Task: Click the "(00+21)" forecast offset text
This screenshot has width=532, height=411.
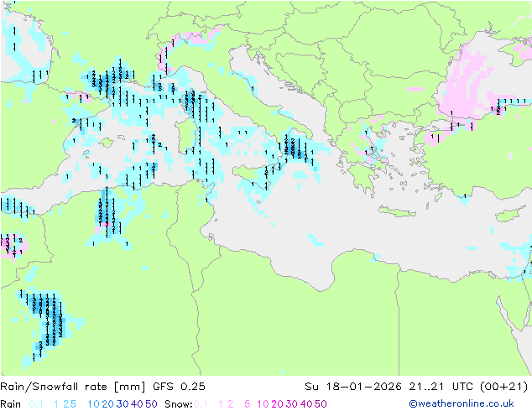Action: click(504, 387)
